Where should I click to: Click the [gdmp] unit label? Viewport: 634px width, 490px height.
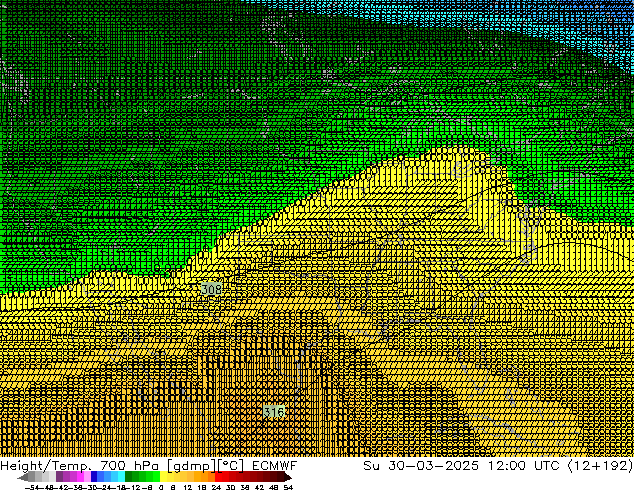point(192,466)
